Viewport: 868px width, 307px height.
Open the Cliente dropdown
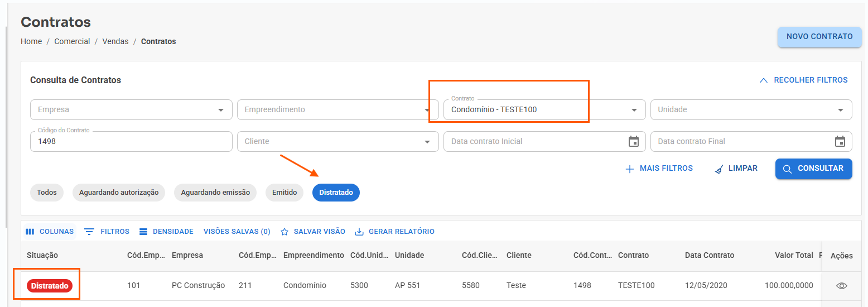pos(338,141)
